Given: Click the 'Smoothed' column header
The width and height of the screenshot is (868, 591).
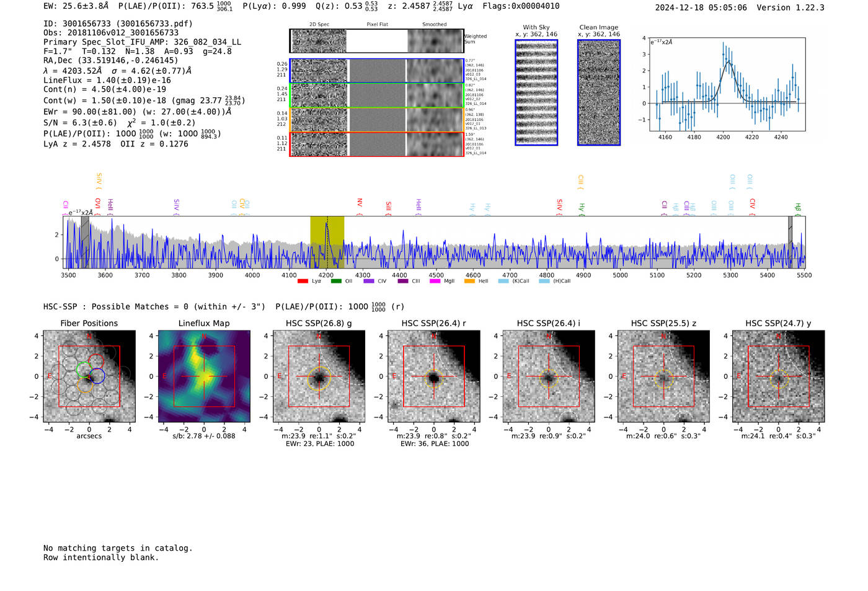Looking at the screenshot, I should [435, 25].
